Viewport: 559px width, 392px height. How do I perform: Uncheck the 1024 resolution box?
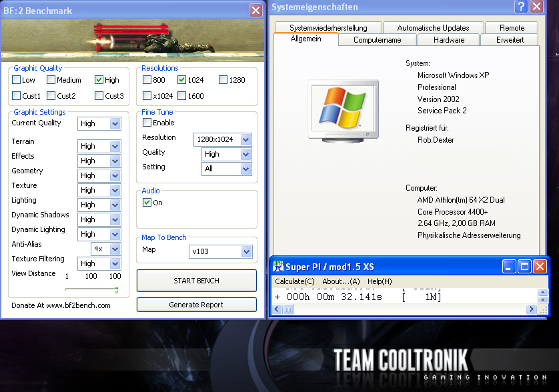click(x=182, y=80)
